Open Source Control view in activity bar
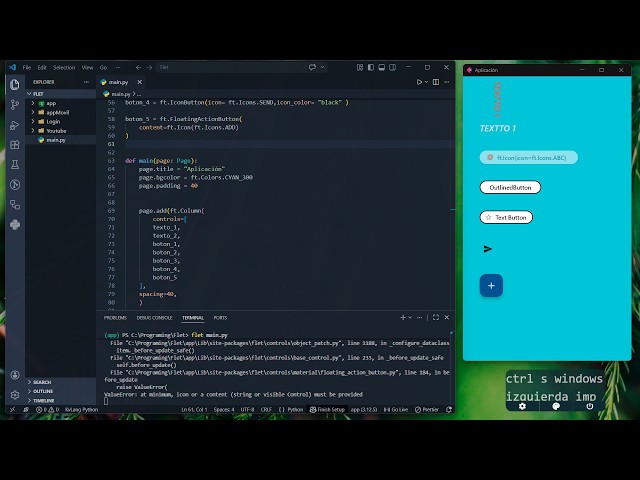 15,105
